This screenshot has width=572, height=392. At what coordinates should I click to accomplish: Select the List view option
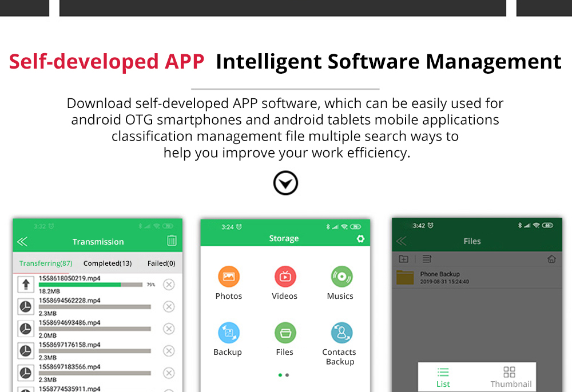click(x=443, y=377)
